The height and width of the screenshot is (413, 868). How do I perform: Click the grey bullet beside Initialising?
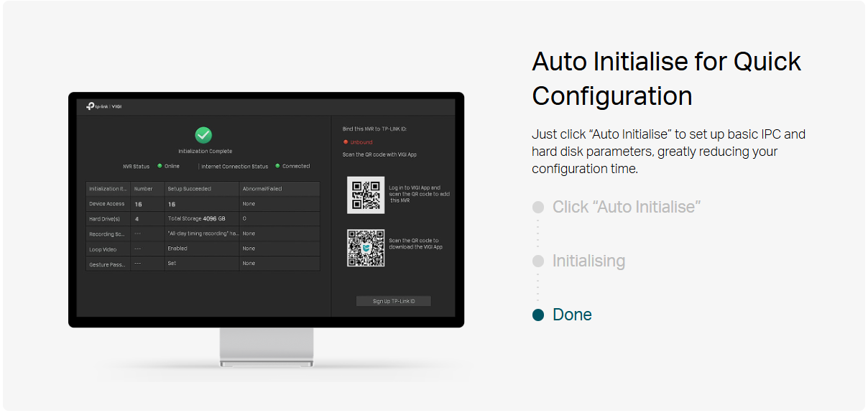538,261
